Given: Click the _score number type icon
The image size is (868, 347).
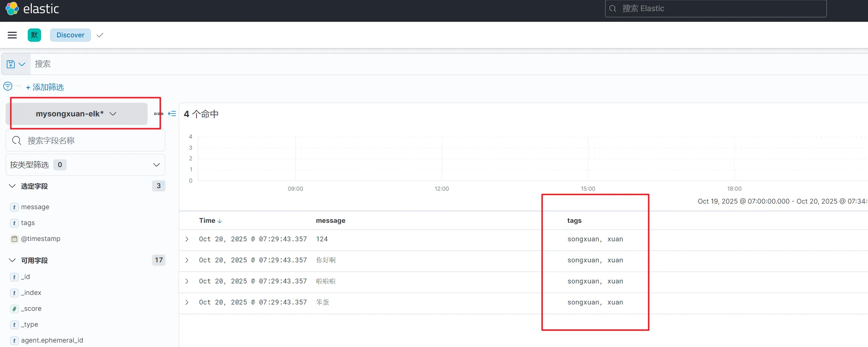Looking at the screenshot, I should point(14,309).
